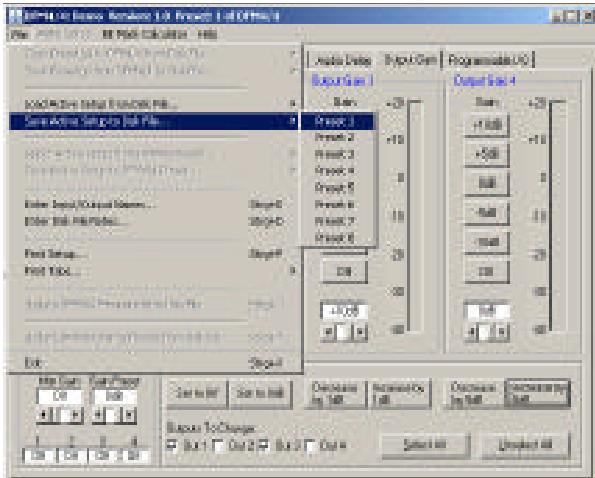Screen dimensions: 595x478
Task: Switch to the Programmable I/O tab
Action: [489, 60]
